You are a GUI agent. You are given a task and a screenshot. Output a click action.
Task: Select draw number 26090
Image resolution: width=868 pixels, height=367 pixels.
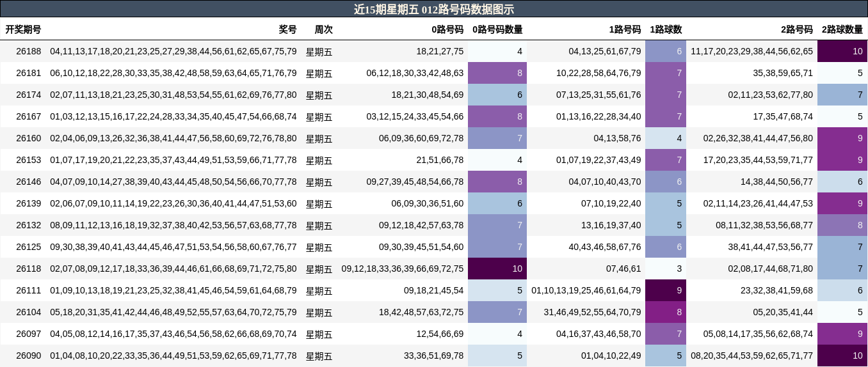tap(29, 355)
